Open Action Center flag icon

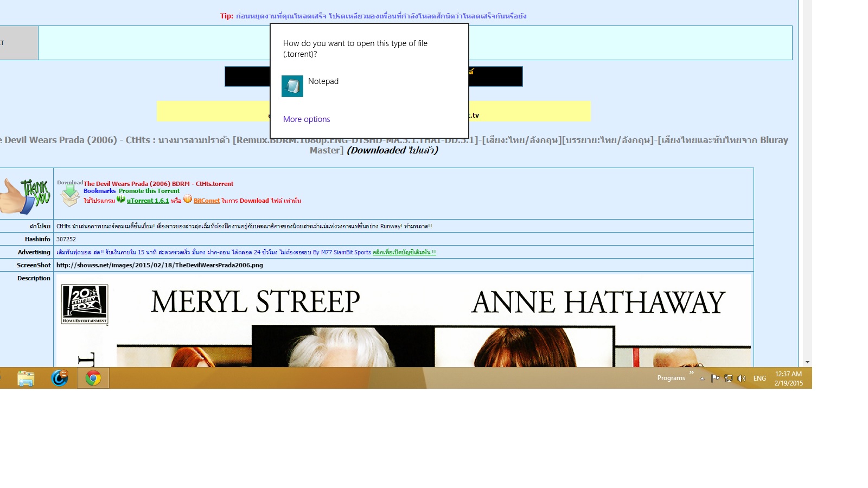[715, 378]
